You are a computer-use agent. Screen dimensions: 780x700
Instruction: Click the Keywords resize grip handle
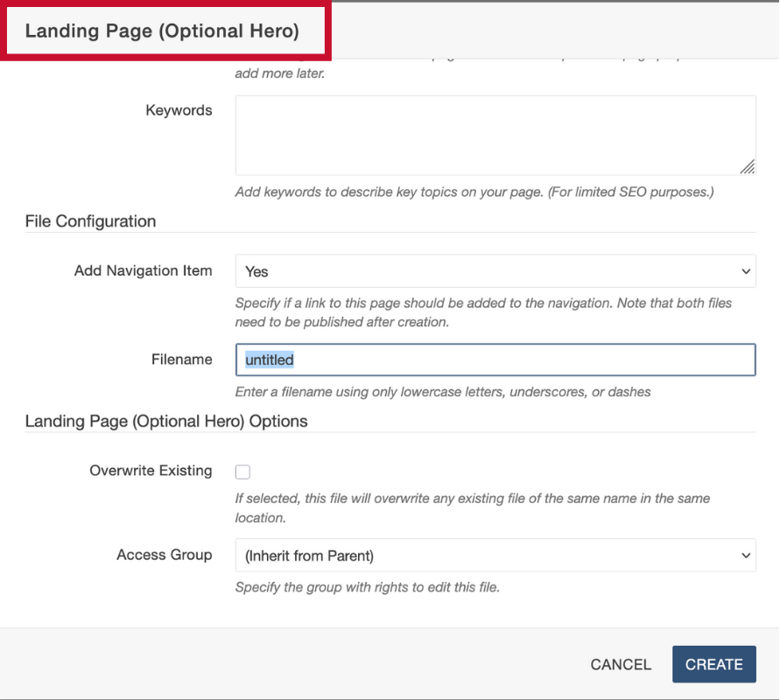[x=748, y=168]
